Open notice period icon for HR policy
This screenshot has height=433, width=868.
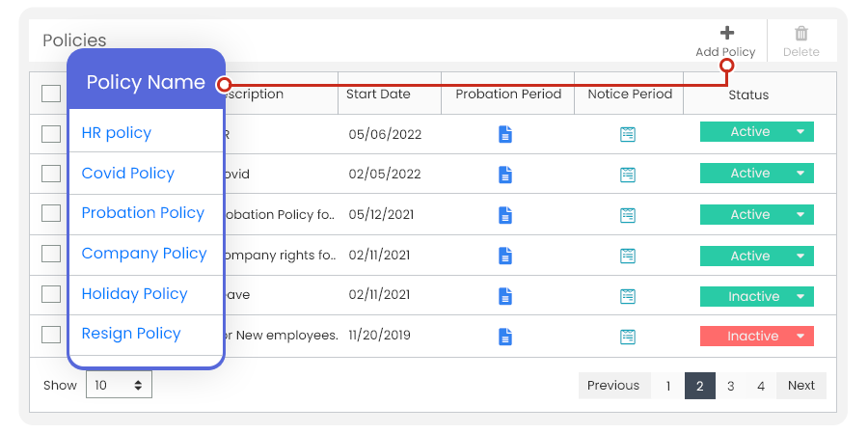click(x=627, y=134)
